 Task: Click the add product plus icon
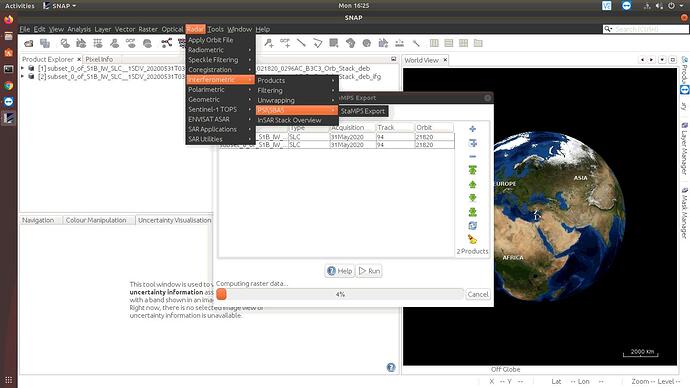point(473,129)
